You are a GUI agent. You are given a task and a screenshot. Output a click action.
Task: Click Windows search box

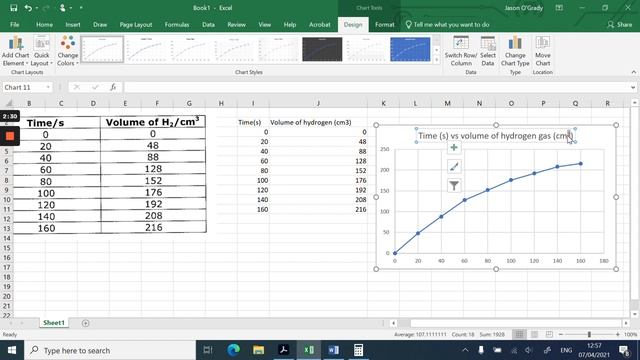(x=110, y=350)
